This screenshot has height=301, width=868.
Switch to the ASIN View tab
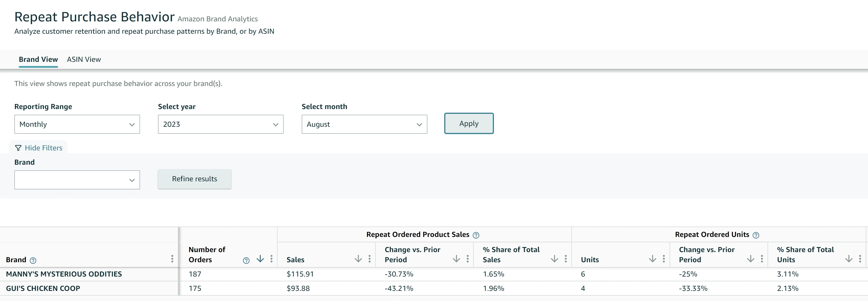point(84,59)
